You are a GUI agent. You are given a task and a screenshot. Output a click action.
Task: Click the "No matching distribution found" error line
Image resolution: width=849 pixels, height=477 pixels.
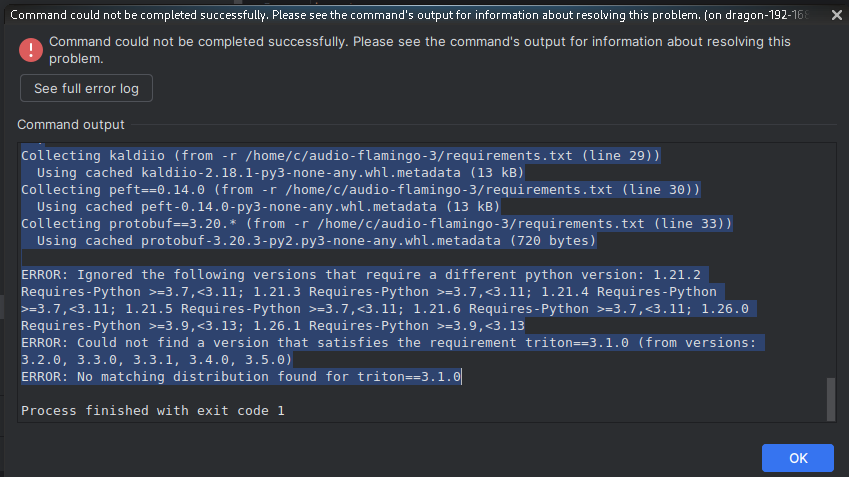241,376
